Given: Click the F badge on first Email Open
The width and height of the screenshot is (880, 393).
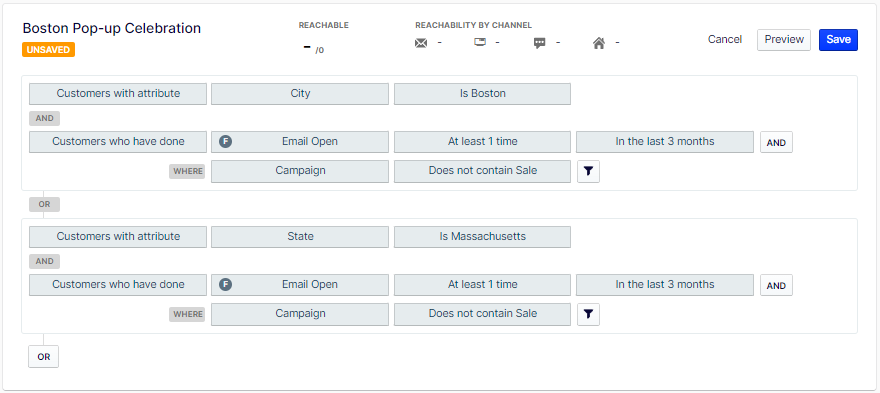Looking at the screenshot, I should click(x=225, y=142).
